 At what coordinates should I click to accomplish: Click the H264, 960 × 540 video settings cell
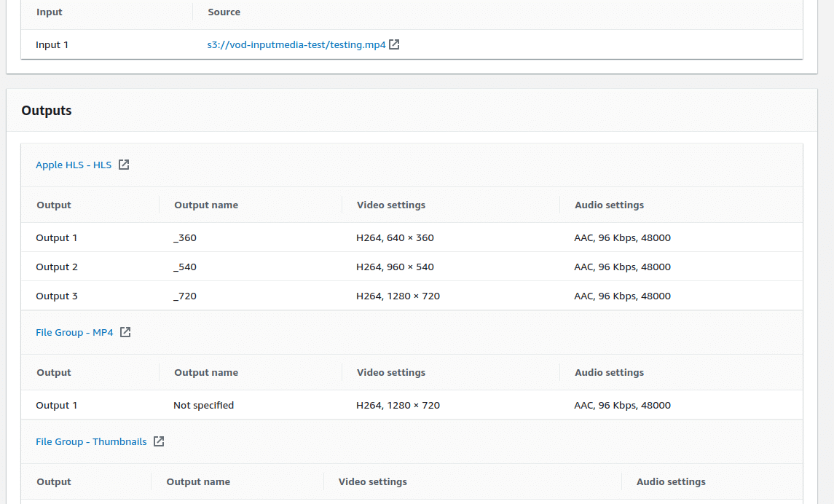click(395, 267)
